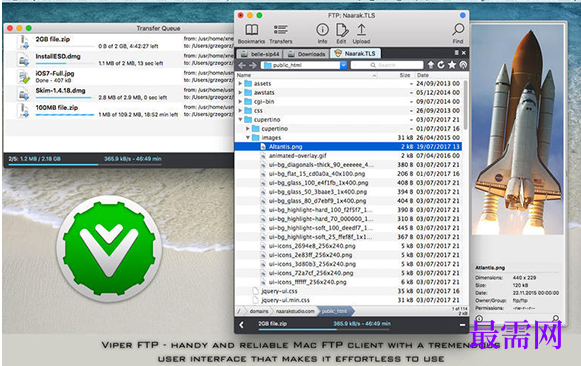Select the Naarak.TLS tab
Viewport: 581px width, 366px height.
(x=356, y=53)
